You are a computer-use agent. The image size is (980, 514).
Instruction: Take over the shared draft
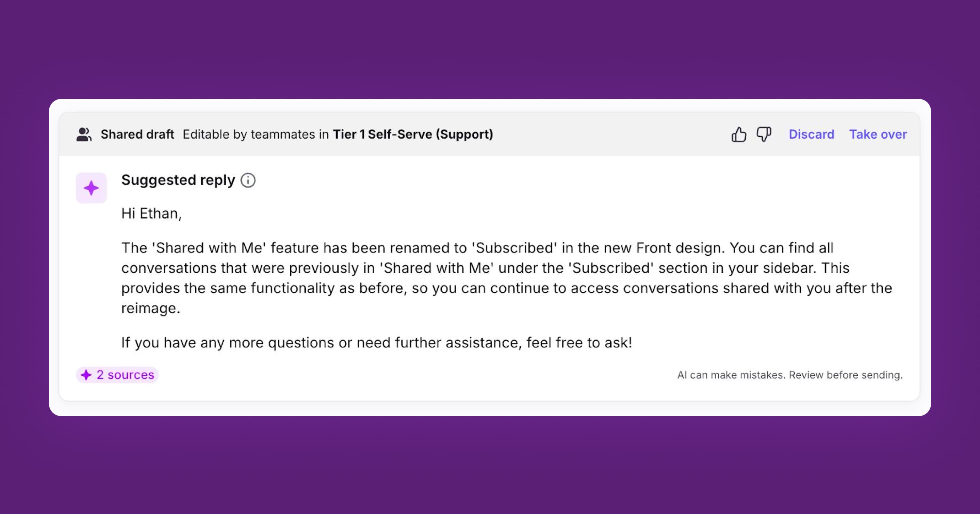pos(878,134)
